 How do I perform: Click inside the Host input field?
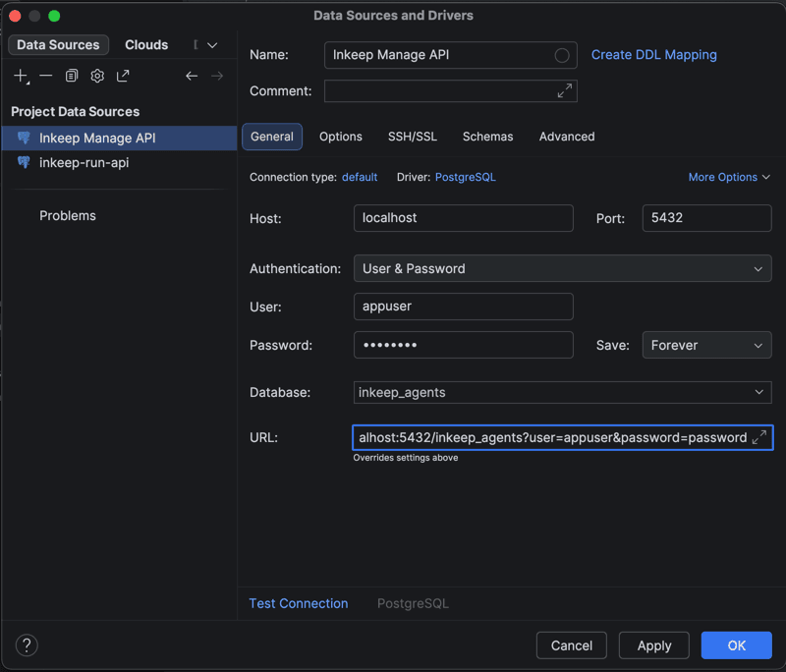[463, 218]
